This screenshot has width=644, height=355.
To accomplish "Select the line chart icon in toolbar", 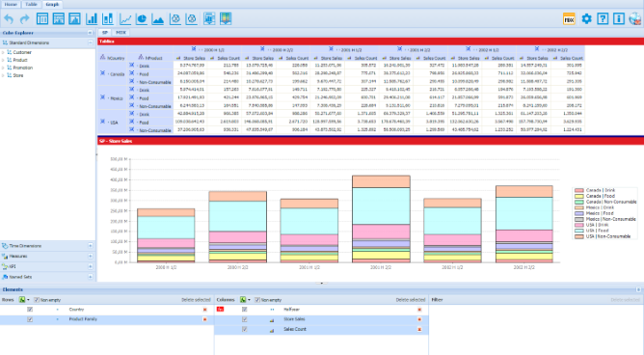I will (125, 19).
